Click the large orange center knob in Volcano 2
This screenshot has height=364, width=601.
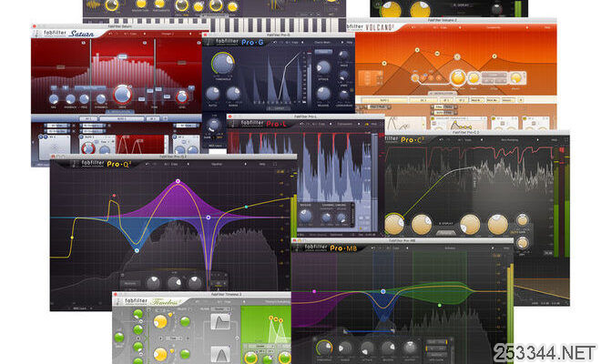tap(457, 77)
